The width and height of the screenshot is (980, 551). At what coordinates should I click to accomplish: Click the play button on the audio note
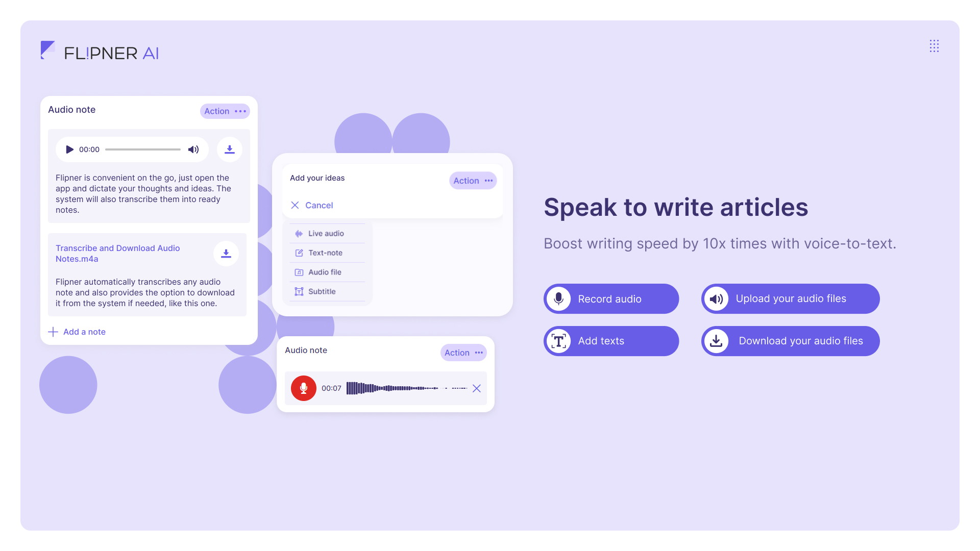tap(69, 148)
